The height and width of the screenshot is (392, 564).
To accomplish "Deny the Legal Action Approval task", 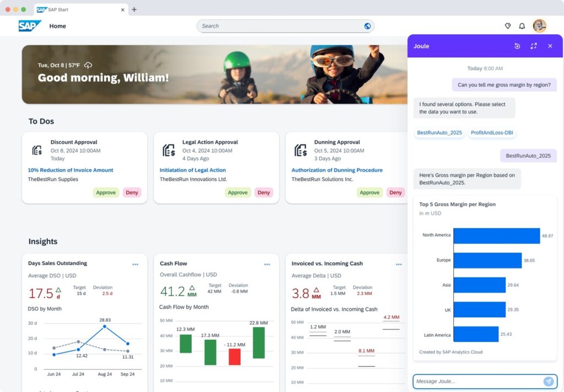I will coord(264,192).
